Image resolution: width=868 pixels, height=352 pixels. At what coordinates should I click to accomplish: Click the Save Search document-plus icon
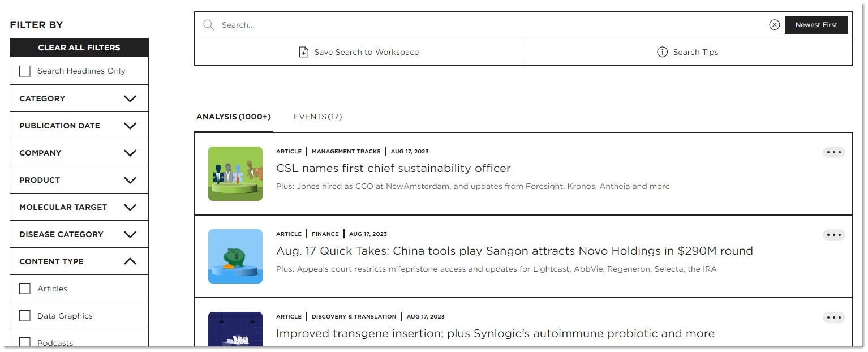(304, 52)
